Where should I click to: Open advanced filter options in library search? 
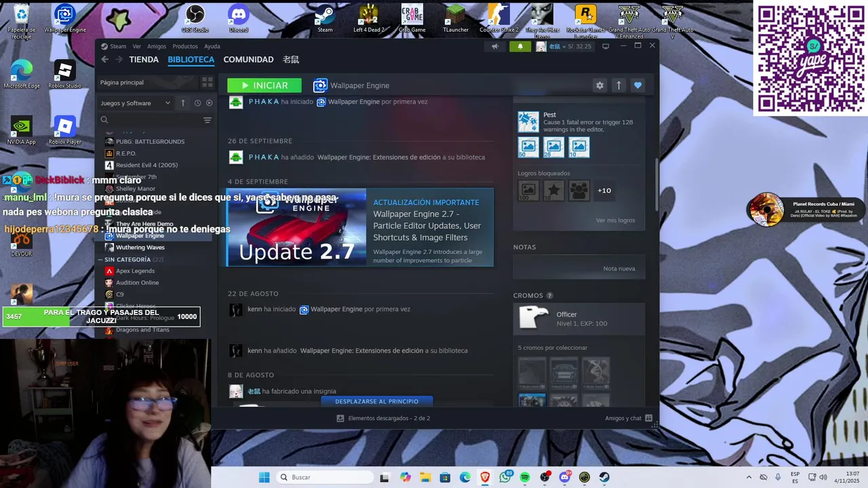pyautogui.click(x=208, y=120)
